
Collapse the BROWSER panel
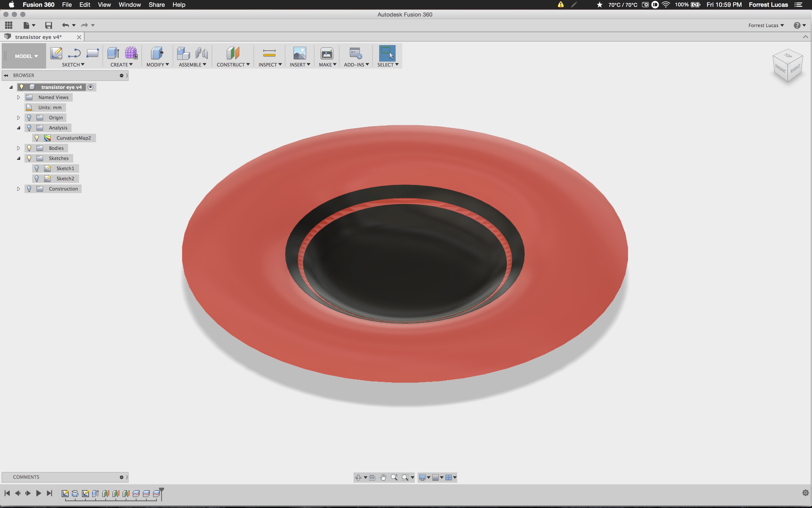coord(6,75)
